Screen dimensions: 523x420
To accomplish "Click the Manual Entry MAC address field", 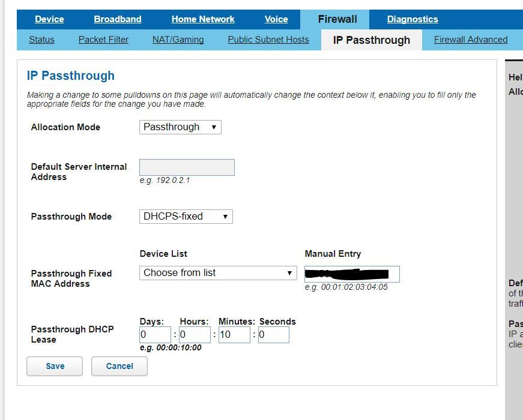I will point(352,274).
